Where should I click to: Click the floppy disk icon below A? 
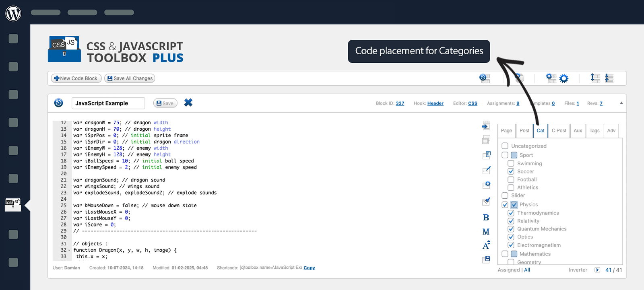point(486,259)
